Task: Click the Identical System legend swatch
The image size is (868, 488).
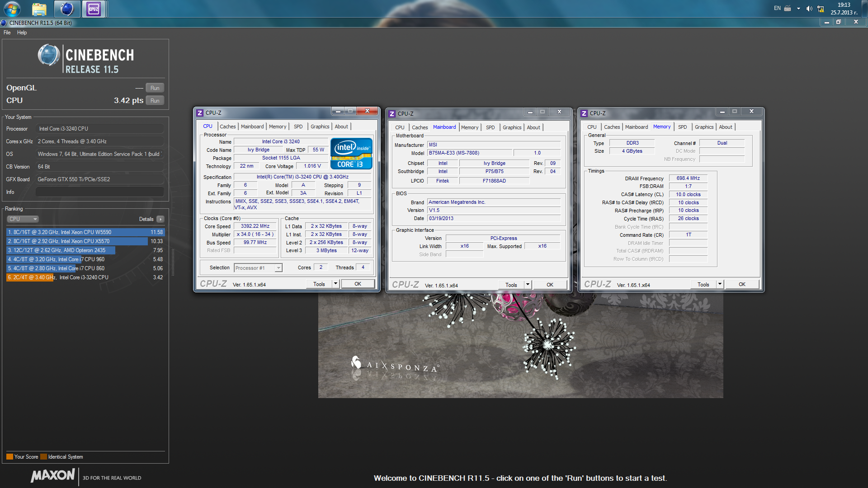Action: (43, 457)
